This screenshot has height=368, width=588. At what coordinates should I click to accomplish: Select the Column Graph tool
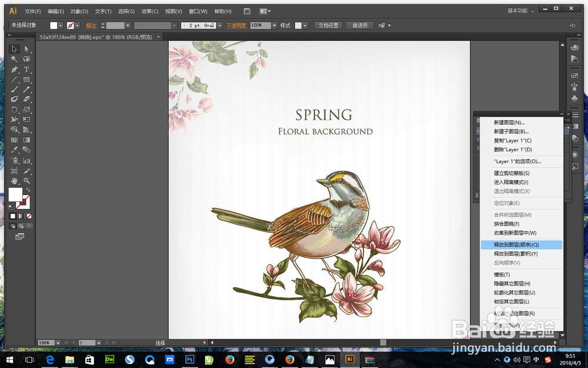26,160
